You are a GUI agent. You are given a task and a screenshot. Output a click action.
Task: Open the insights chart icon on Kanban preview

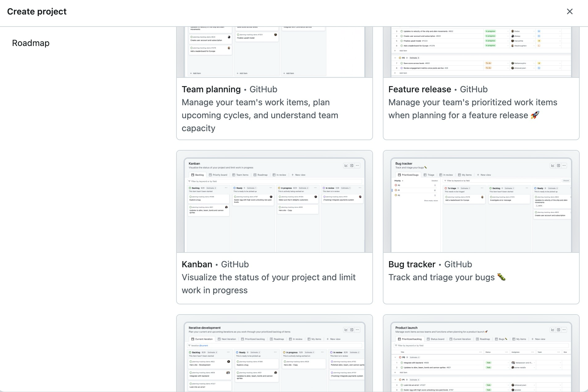click(346, 165)
